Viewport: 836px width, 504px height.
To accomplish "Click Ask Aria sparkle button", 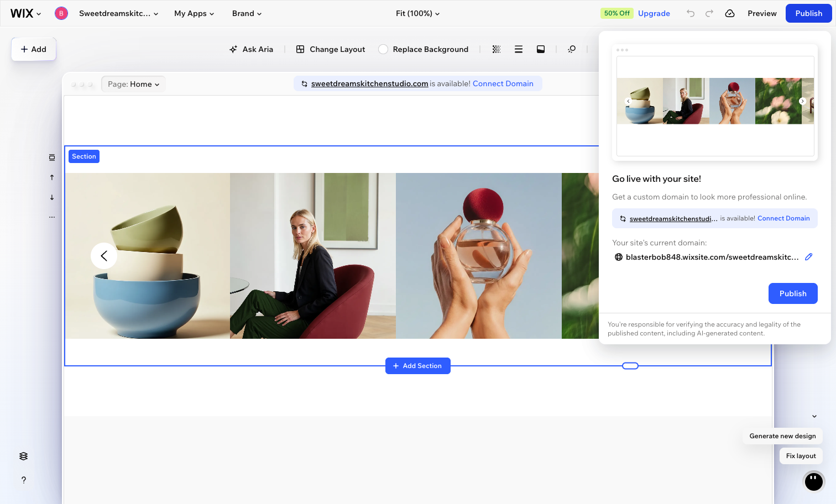I will (x=252, y=49).
